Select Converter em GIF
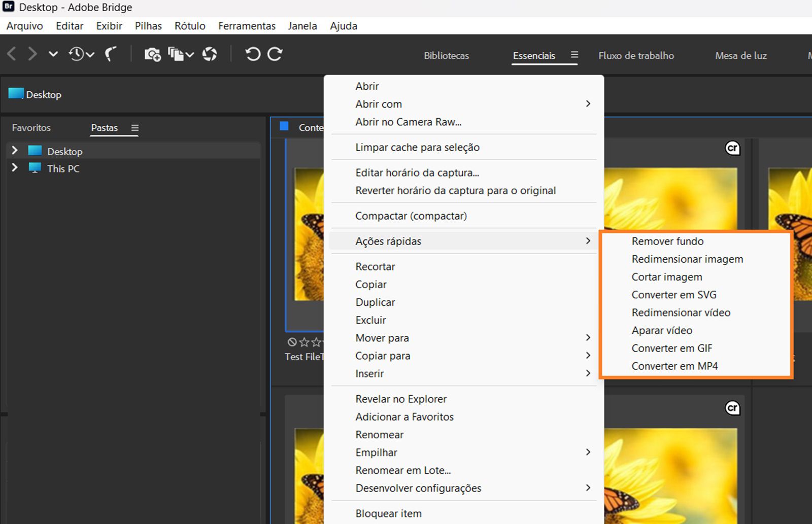Viewport: 812px width, 524px height. [696, 348]
